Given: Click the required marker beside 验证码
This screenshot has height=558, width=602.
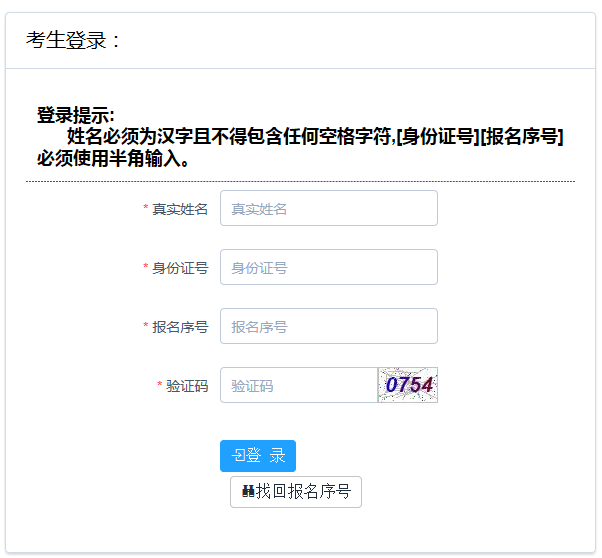Looking at the screenshot, I should pyautogui.click(x=160, y=386).
